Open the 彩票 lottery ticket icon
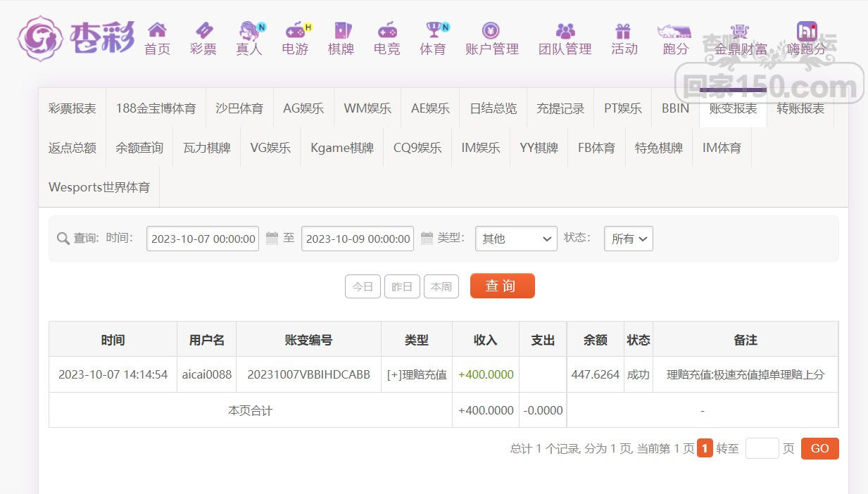The image size is (868, 494). pos(203,30)
